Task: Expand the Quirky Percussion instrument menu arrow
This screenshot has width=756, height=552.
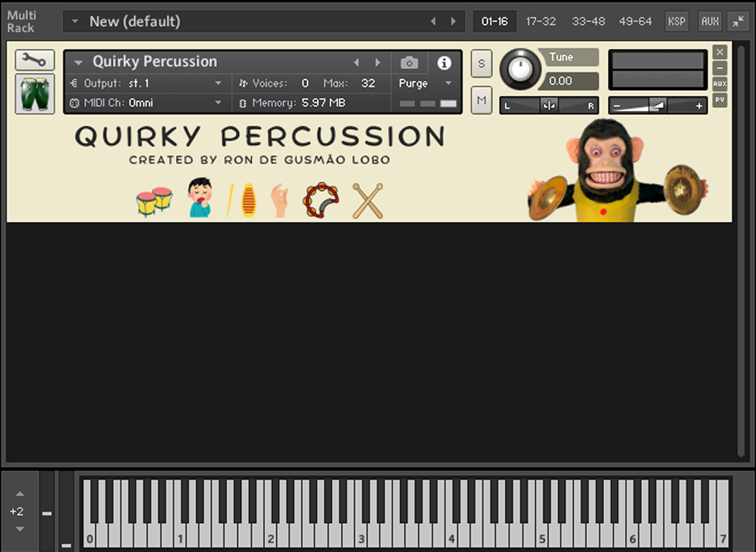Action: (x=78, y=62)
